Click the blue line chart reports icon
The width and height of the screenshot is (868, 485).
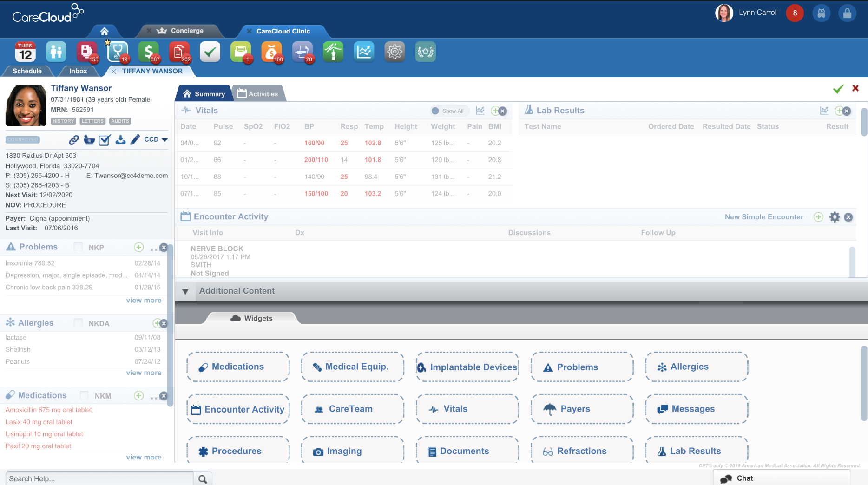pos(363,52)
